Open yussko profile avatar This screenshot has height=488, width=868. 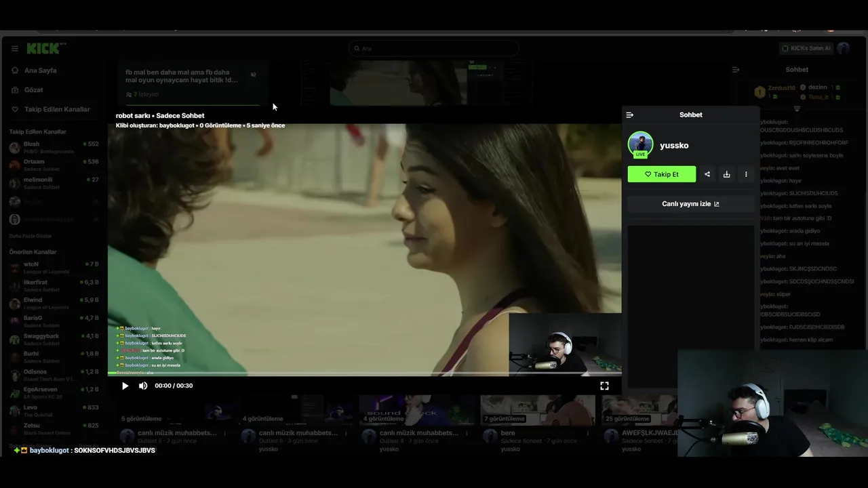pyautogui.click(x=640, y=144)
